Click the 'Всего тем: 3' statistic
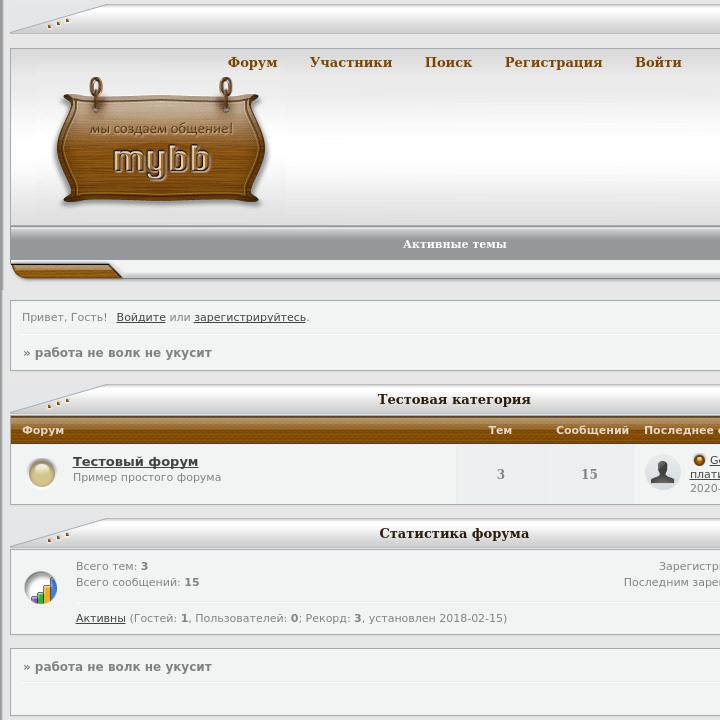Viewport: 720px width, 720px height. pos(112,566)
